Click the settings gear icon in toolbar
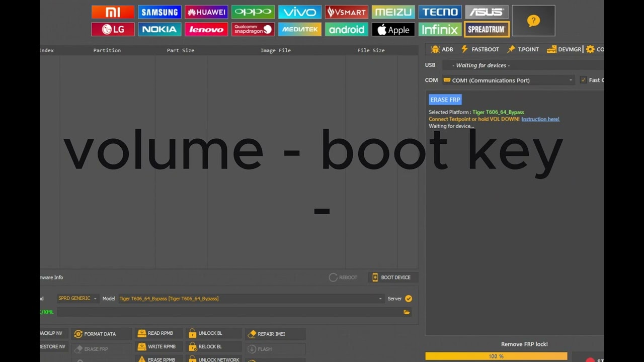 [590, 49]
